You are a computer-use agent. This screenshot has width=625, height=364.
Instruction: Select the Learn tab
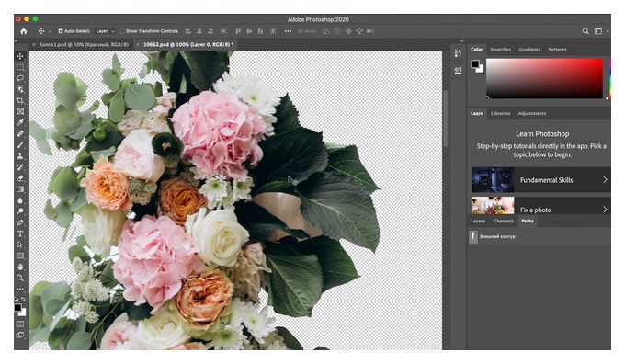(x=477, y=113)
